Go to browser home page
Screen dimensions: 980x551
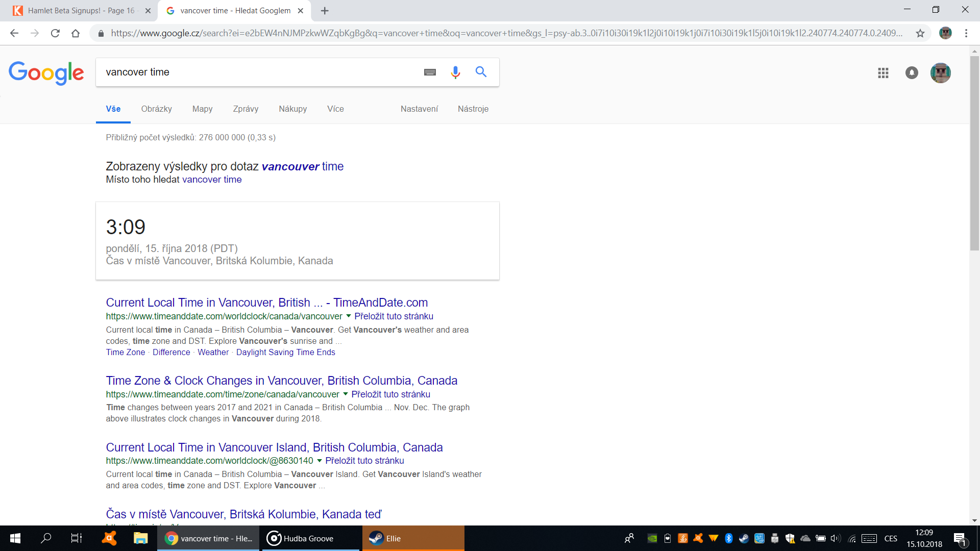point(76,33)
